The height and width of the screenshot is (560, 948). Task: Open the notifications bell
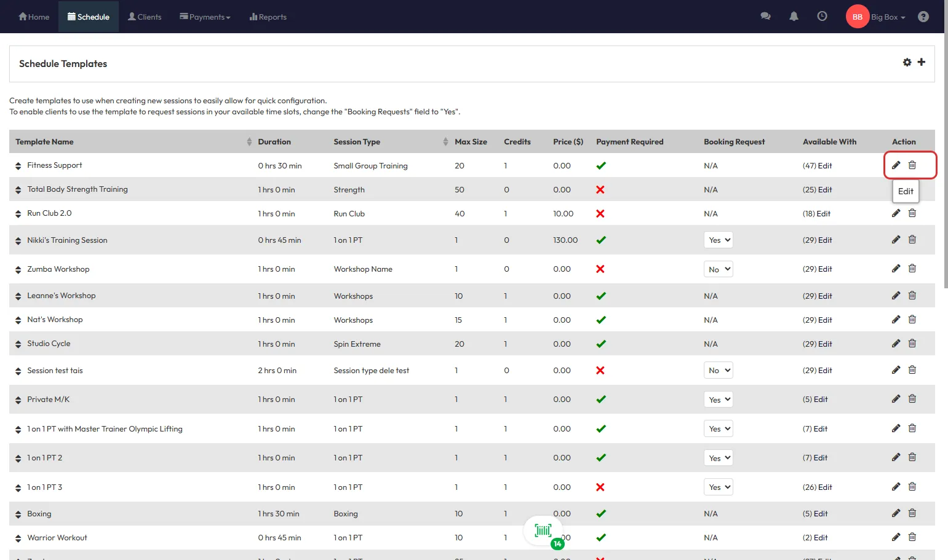click(x=794, y=17)
